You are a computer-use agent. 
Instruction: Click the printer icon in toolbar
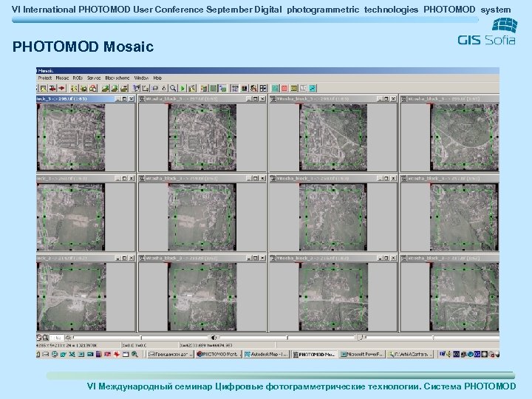(154, 88)
